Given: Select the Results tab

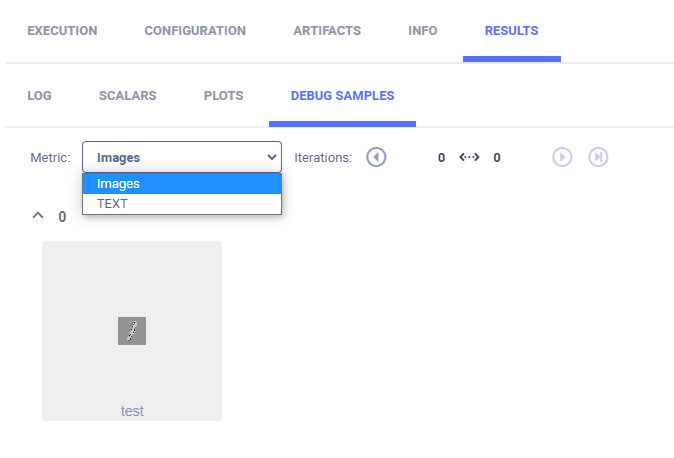Looking at the screenshot, I should (x=511, y=31).
